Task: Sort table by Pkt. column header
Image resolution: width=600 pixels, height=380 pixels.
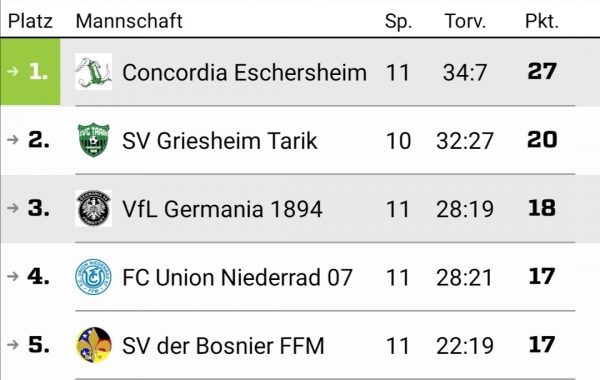Action: [542, 21]
